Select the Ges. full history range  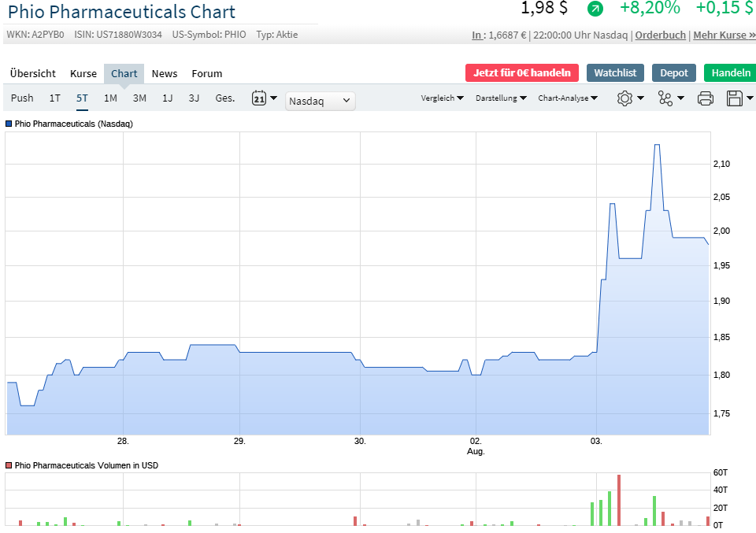click(224, 98)
